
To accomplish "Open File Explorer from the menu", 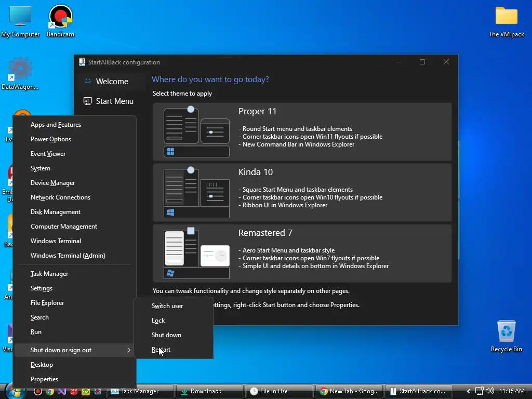I will coord(75,303).
